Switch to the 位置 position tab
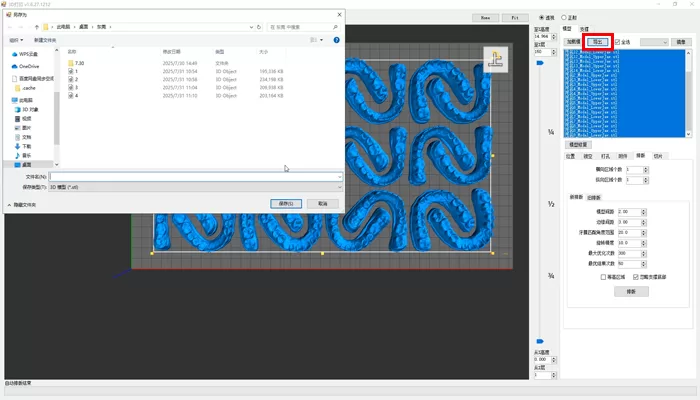The height and width of the screenshot is (400, 700). (571, 156)
